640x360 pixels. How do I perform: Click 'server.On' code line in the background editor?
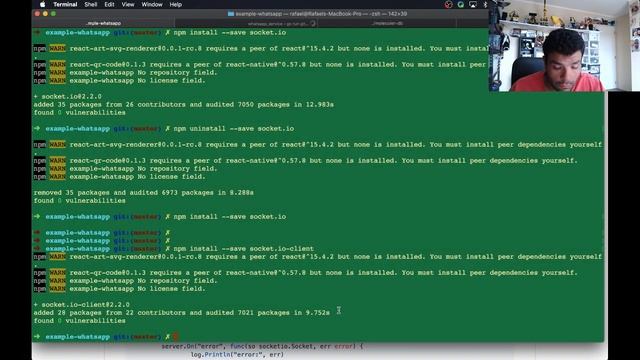coord(262,347)
